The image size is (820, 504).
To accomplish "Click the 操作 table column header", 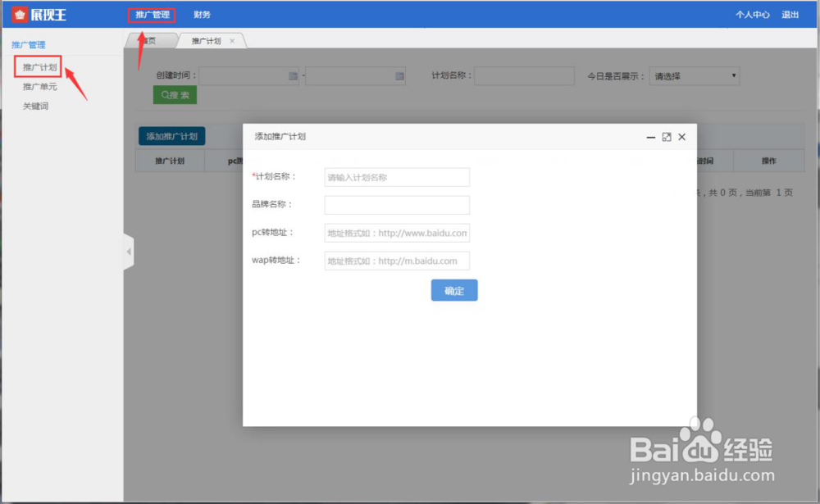I will (x=769, y=161).
